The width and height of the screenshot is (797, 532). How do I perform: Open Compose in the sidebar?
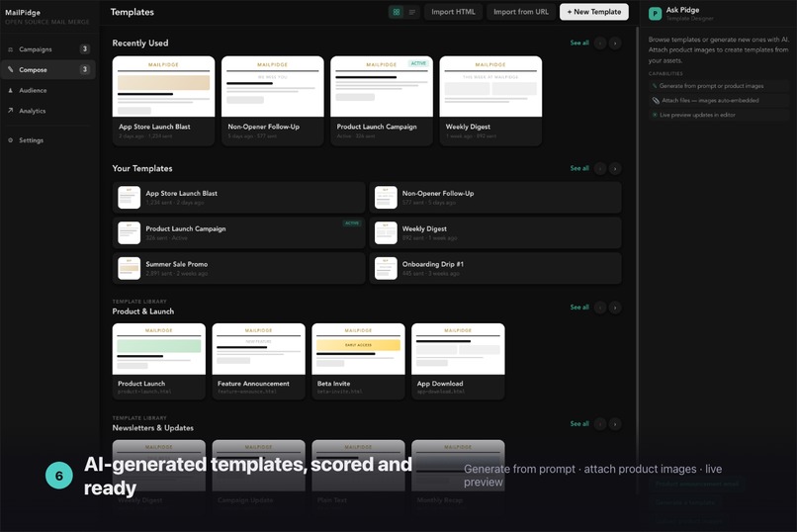coord(48,69)
